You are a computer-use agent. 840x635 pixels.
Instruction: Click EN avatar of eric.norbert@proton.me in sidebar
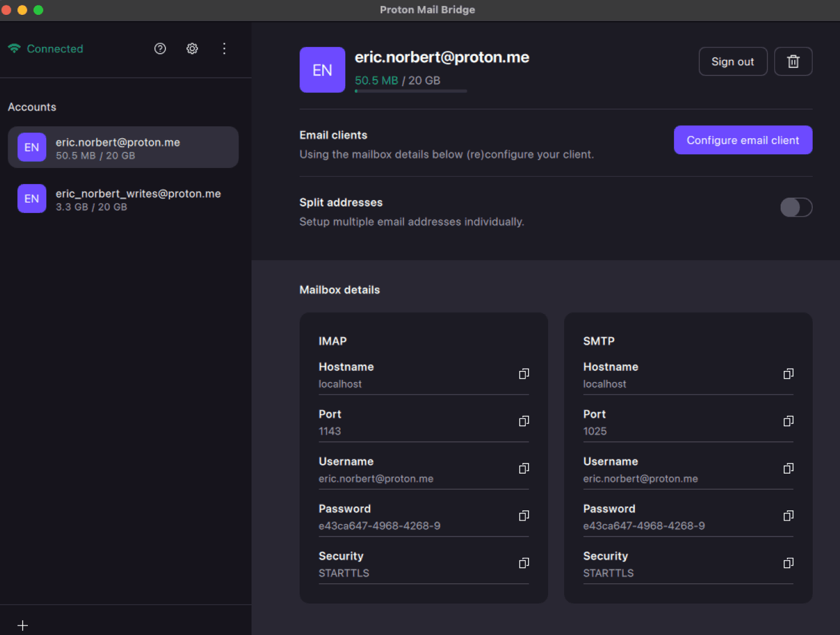click(x=32, y=147)
